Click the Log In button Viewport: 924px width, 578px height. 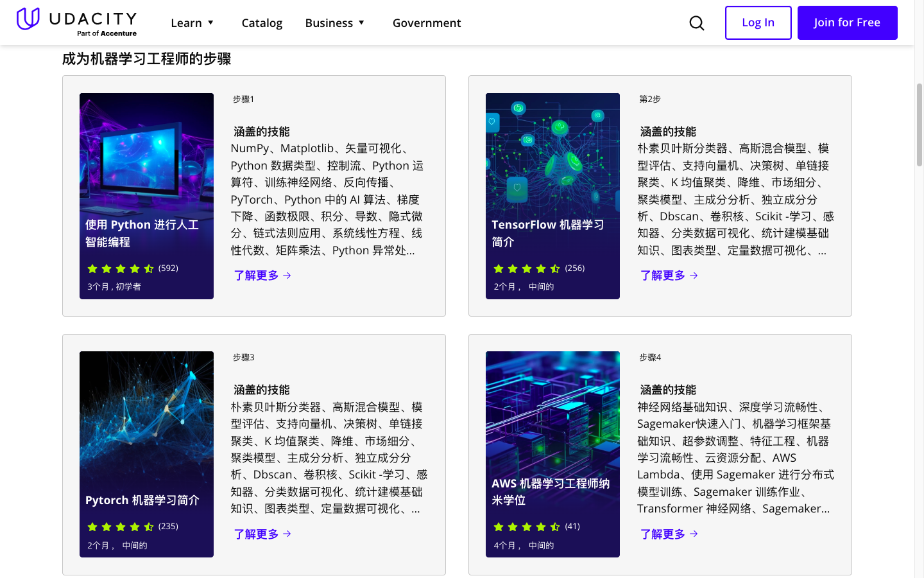pyautogui.click(x=758, y=22)
